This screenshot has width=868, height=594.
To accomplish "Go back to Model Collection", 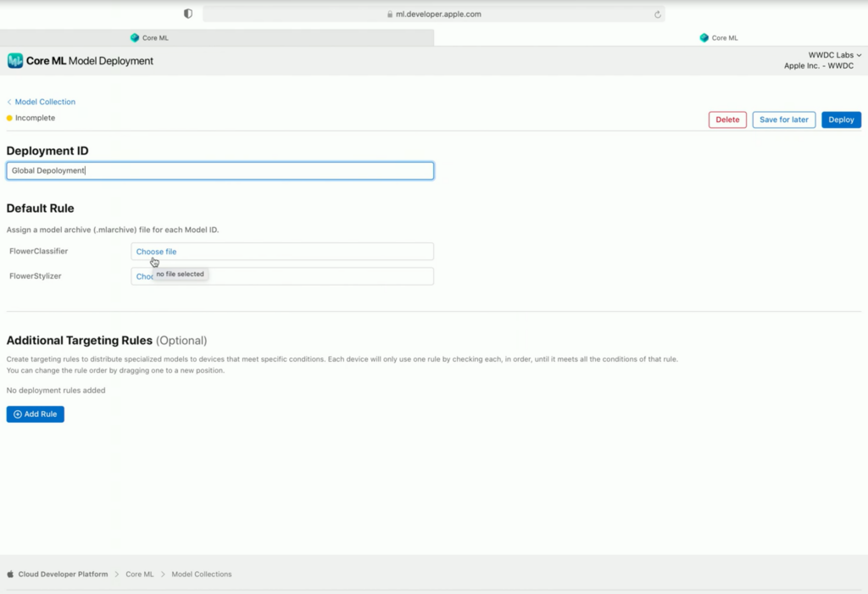I will pyautogui.click(x=41, y=102).
